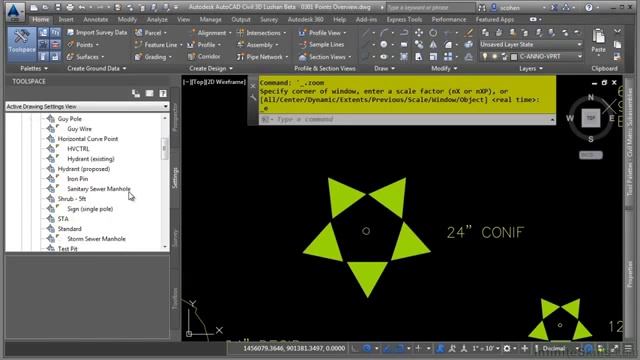Expand the Draw panel

[384, 69]
